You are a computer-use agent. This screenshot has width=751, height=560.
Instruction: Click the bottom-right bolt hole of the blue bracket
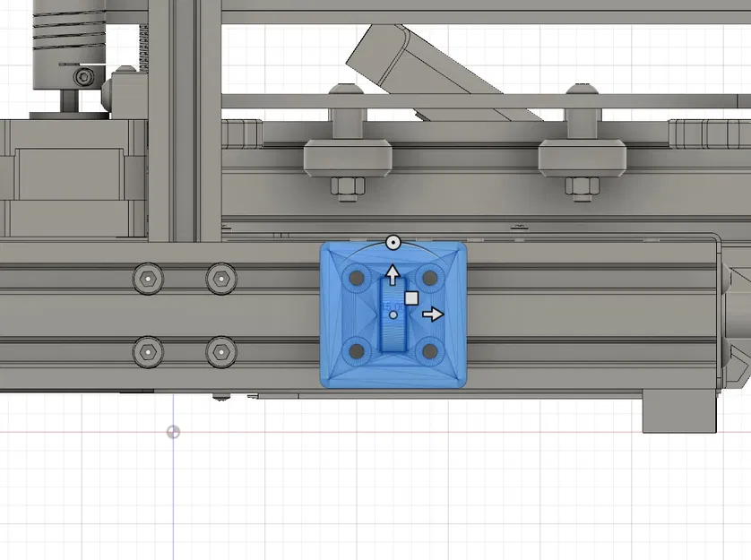[429, 351]
